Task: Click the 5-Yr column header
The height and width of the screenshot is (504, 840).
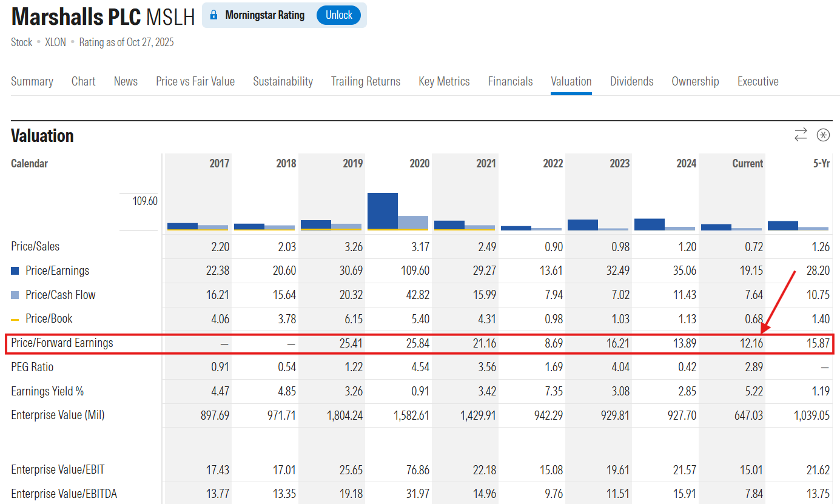Action: coord(821,164)
